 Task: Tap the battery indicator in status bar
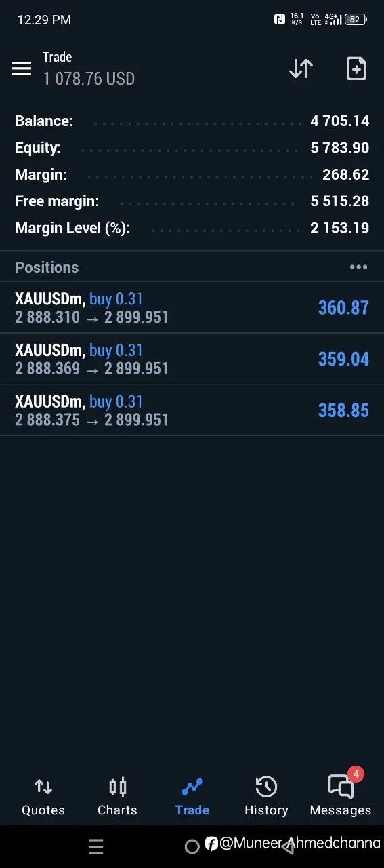(x=356, y=20)
